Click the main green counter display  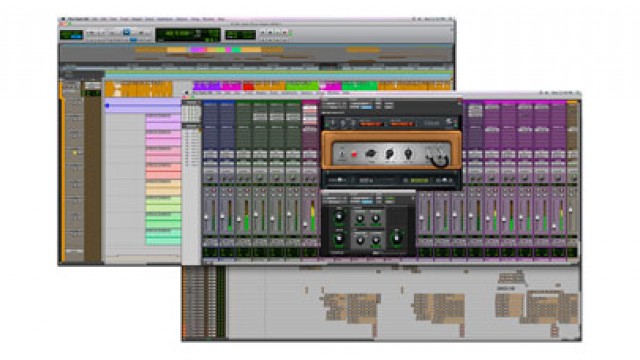[188, 35]
